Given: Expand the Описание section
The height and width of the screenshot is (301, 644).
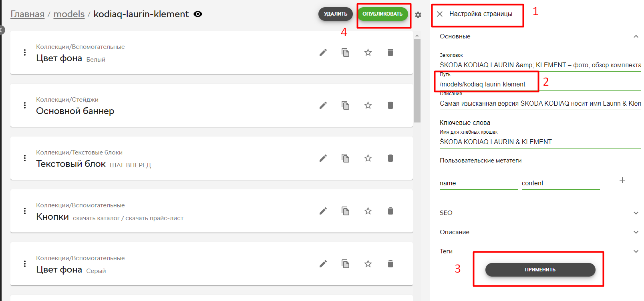Looking at the screenshot, I should (x=636, y=232).
